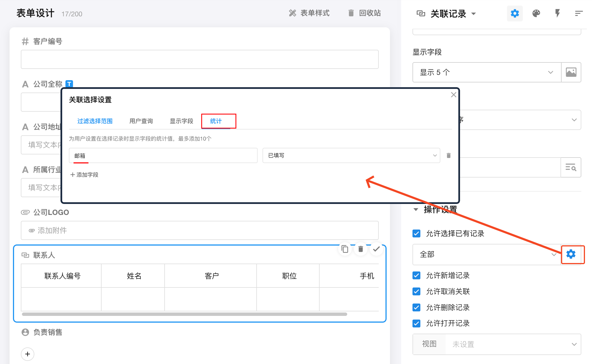The height and width of the screenshot is (364, 592).
Task: Click the blue gear settings tab icon
Action: point(515,14)
